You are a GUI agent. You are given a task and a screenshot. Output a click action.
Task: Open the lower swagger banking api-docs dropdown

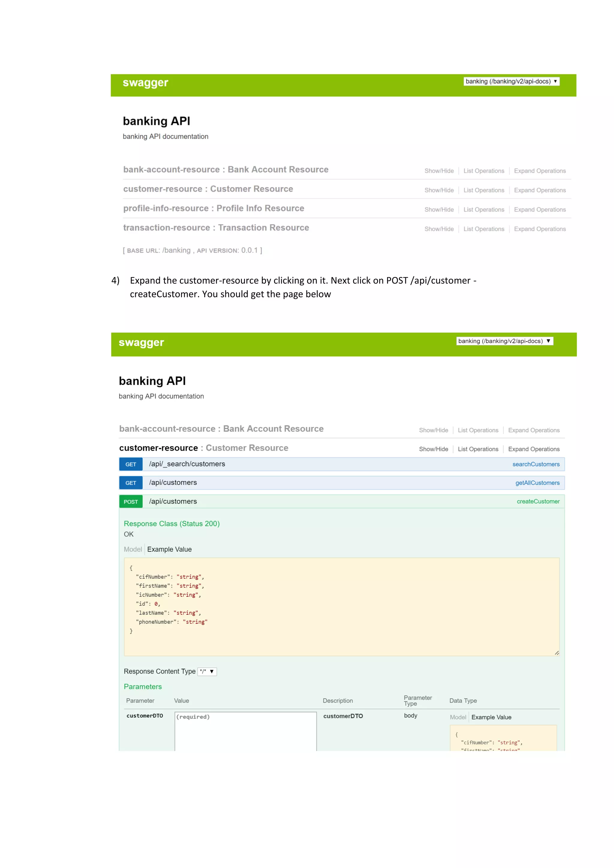pyautogui.click(x=505, y=341)
